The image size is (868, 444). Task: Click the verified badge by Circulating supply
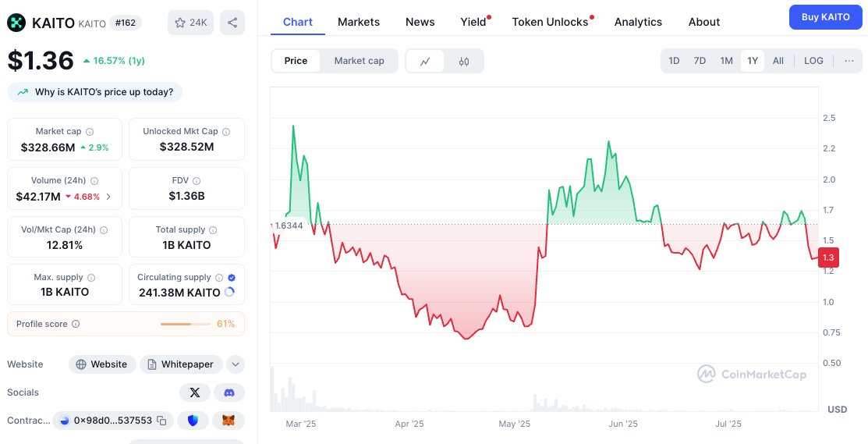tap(232, 277)
